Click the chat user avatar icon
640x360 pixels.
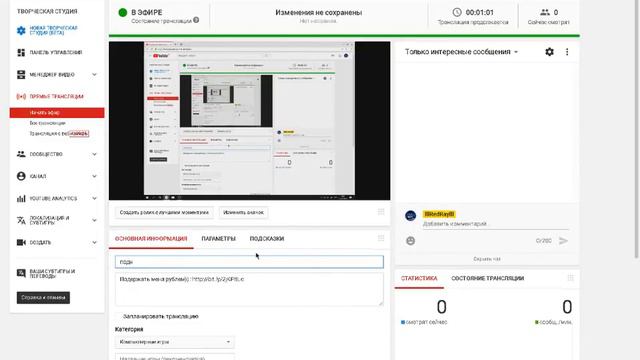[x=411, y=216]
